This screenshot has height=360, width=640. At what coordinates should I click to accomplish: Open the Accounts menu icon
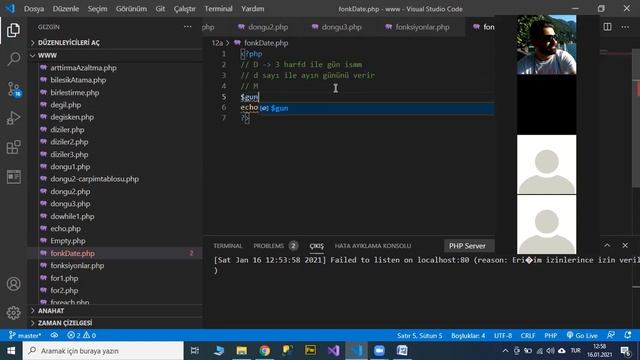13,284
